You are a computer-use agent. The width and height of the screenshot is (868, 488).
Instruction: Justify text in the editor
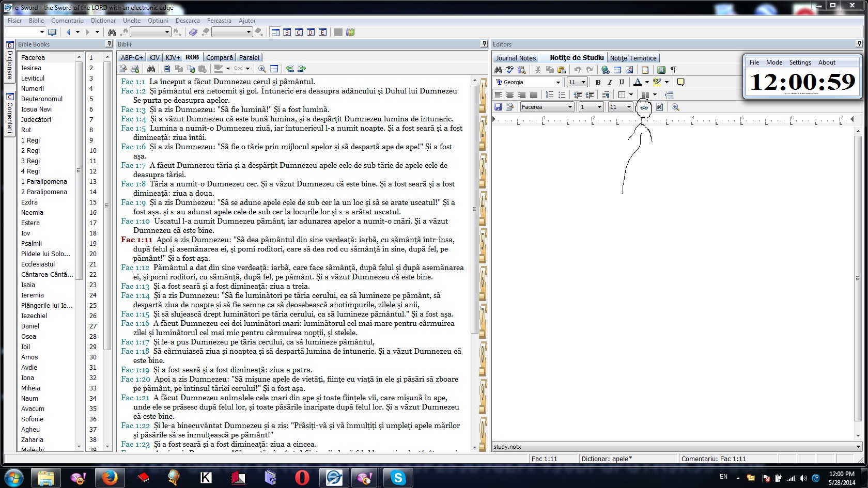(534, 95)
